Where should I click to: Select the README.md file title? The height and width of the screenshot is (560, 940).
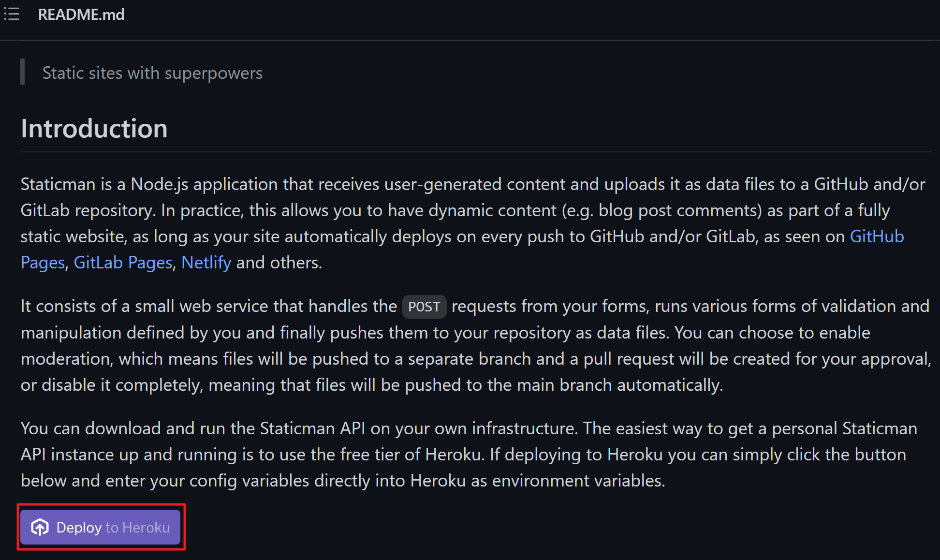coord(81,15)
